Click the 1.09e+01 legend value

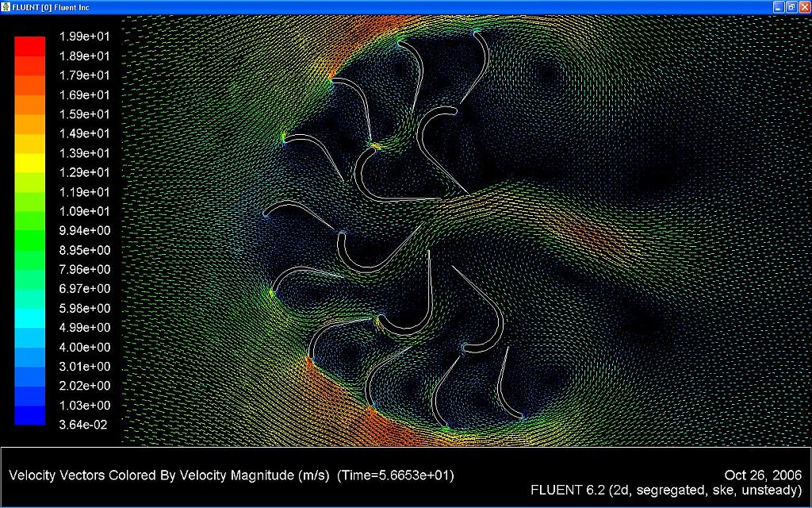pyautogui.click(x=84, y=211)
